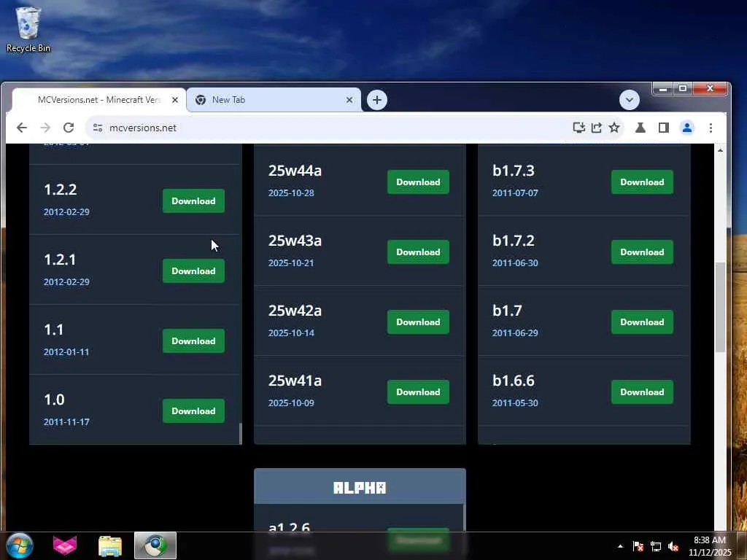
Task: Toggle the browser side panel
Action: (x=664, y=128)
